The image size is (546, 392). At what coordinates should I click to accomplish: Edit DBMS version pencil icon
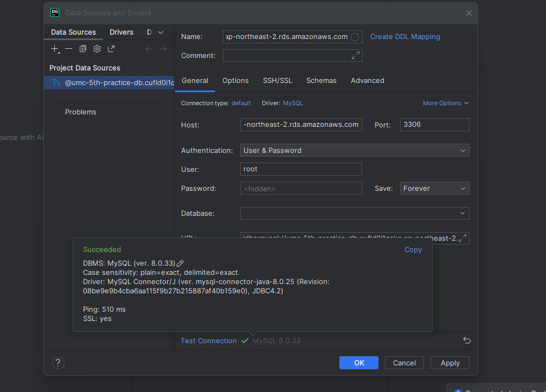click(180, 264)
